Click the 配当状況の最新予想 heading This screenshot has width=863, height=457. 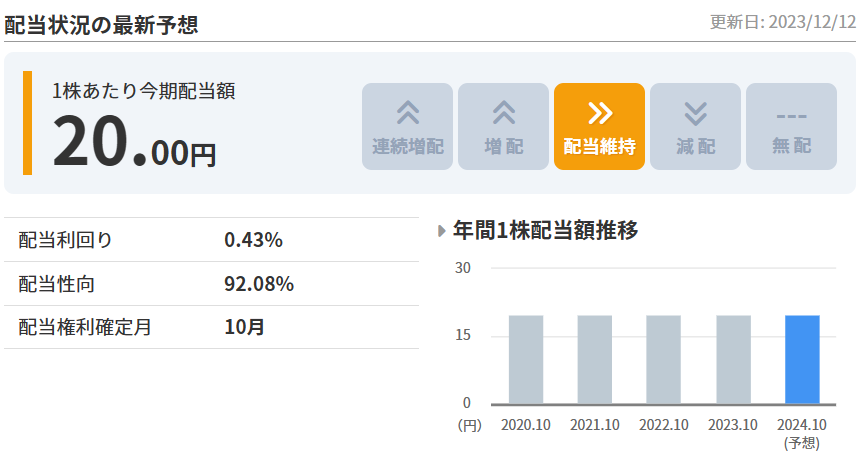(101, 24)
